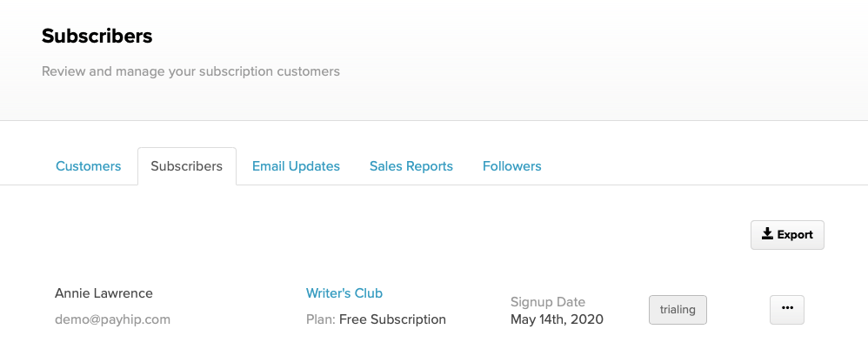This screenshot has height=356, width=868.
Task: Open the three-dots actions menu for Annie Lawrence
Action: click(786, 310)
